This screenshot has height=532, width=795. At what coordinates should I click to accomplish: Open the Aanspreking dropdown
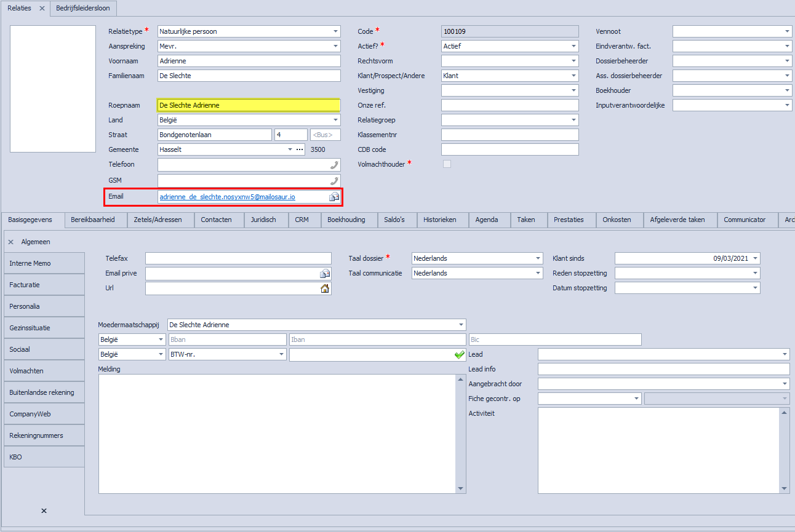click(336, 46)
